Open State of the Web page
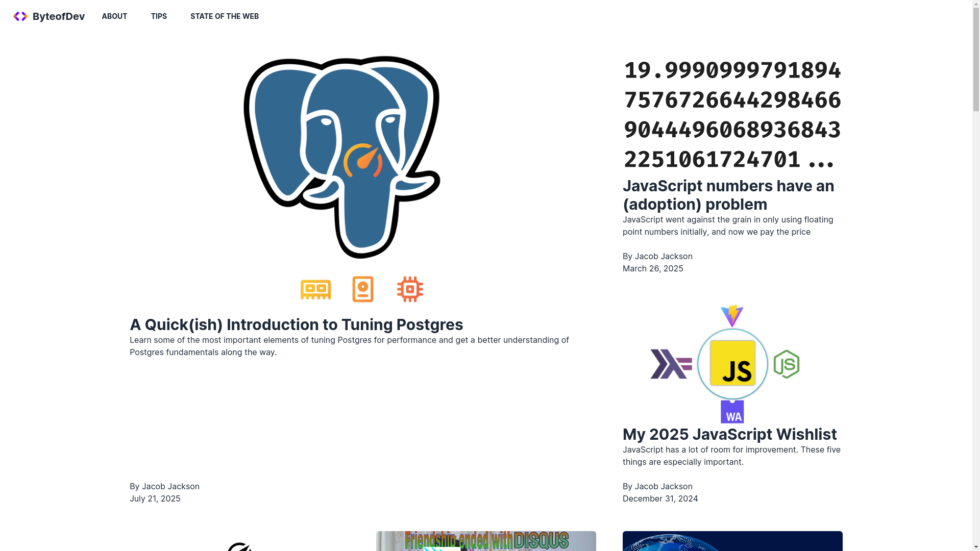The width and height of the screenshot is (980, 551). click(225, 16)
